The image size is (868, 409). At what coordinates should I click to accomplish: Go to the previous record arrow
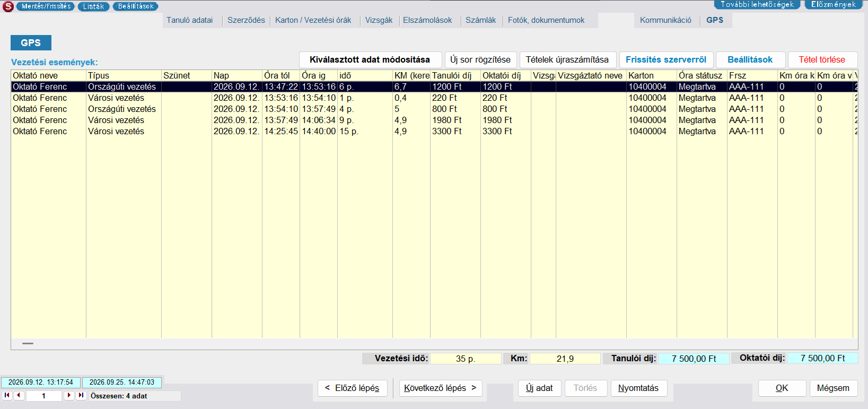19,395
